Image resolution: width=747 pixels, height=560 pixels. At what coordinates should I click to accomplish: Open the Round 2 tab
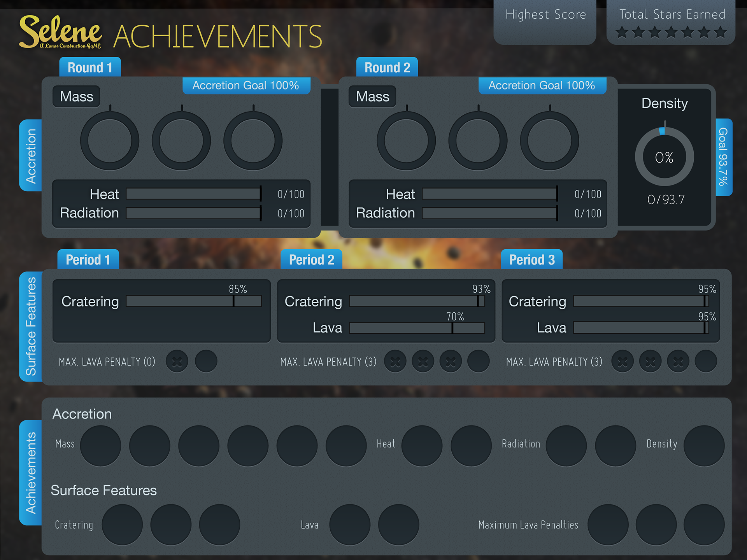pyautogui.click(x=387, y=68)
